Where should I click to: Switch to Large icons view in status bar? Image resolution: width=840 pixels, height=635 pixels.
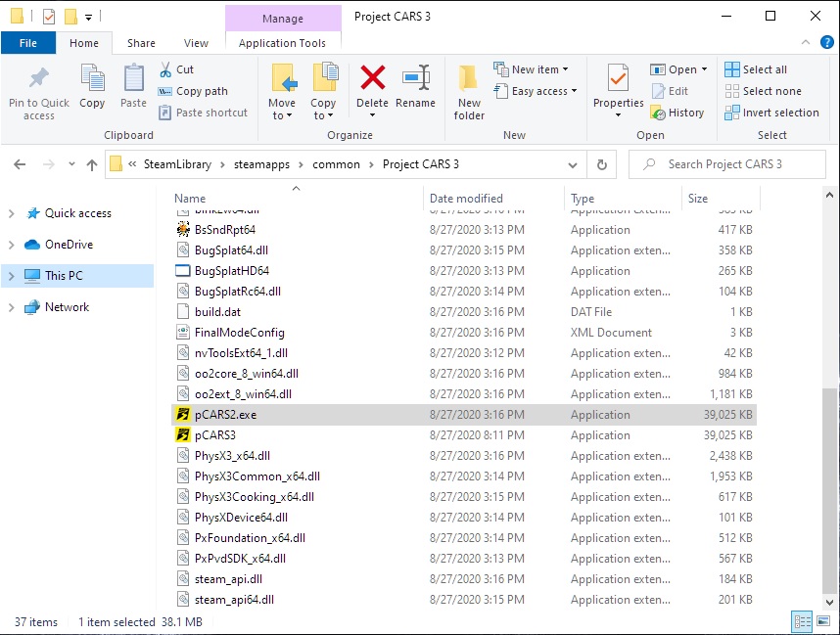pos(823,622)
